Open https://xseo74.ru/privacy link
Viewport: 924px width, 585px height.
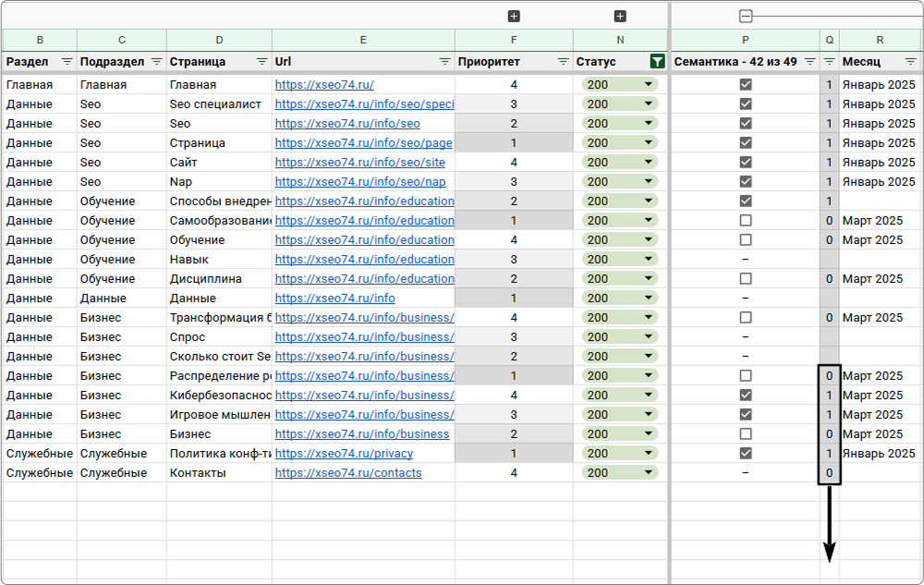(344, 454)
